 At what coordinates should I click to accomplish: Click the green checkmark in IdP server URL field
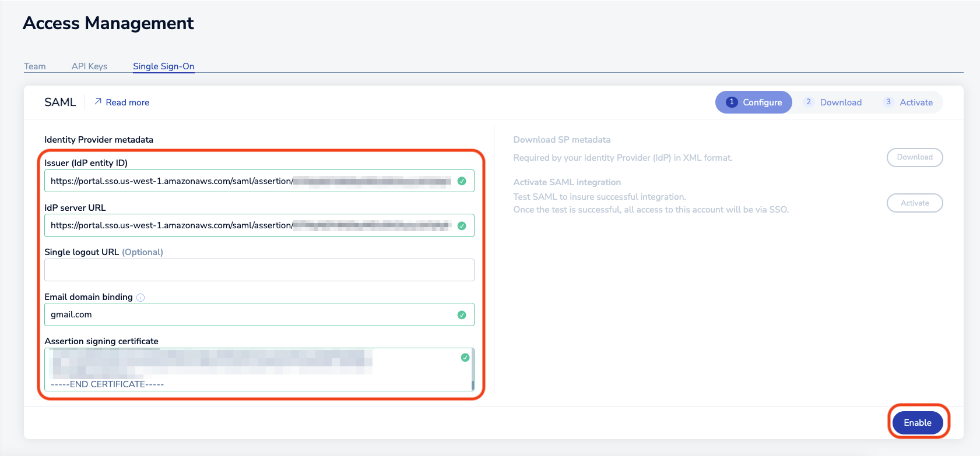(462, 226)
